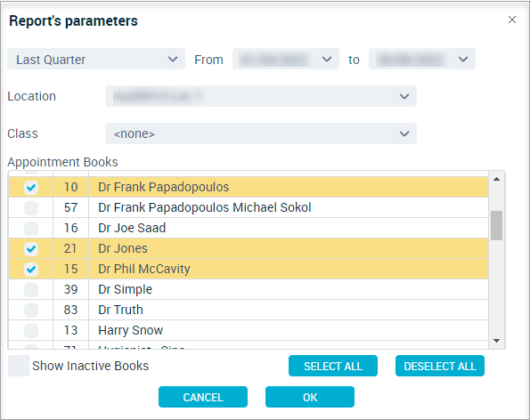Click the list scroll up arrow
This screenshot has width=530, height=420.
(x=496, y=179)
